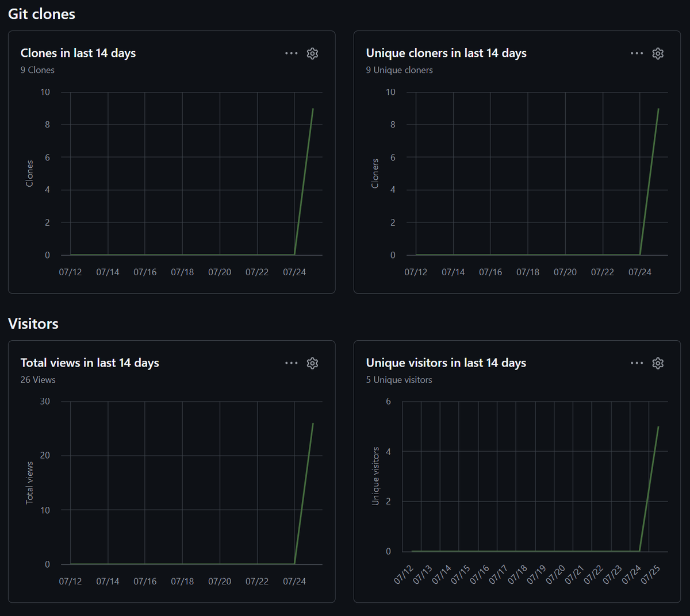Click the 'Total views in last 14 days' title
The height and width of the screenshot is (616, 690).
[x=90, y=363]
